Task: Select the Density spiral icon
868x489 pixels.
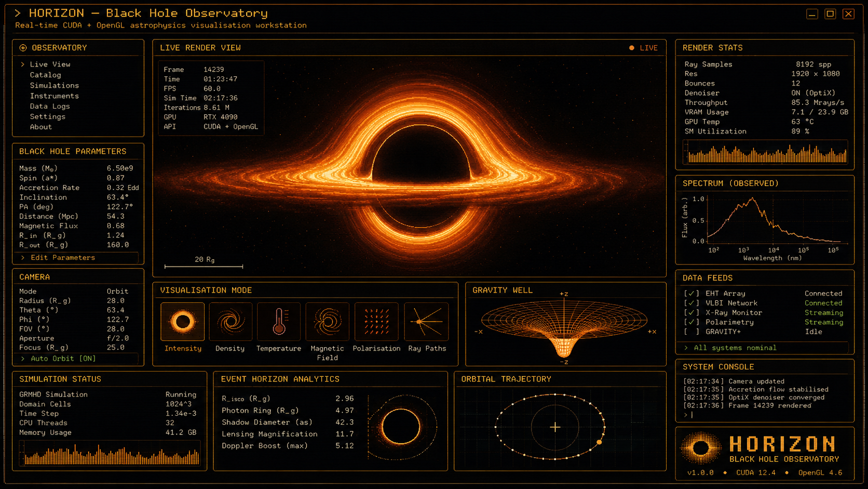Action: tap(230, 322)
